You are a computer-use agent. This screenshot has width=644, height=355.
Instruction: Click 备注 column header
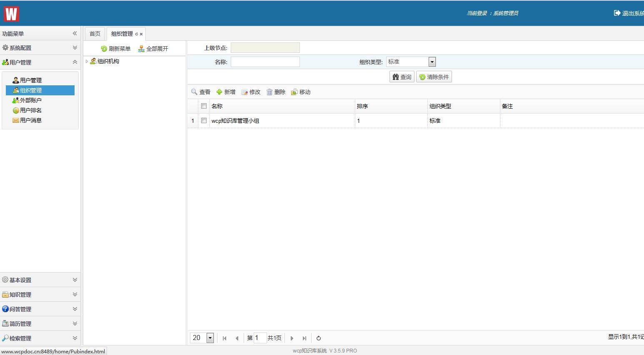click(x=572, y=106)
